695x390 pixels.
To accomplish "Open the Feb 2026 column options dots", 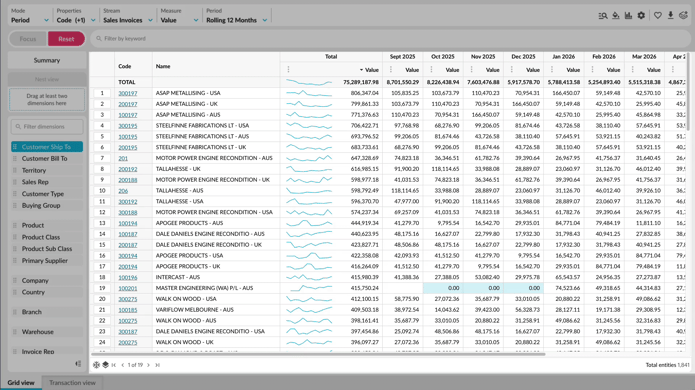I will [x=593, y=70].
